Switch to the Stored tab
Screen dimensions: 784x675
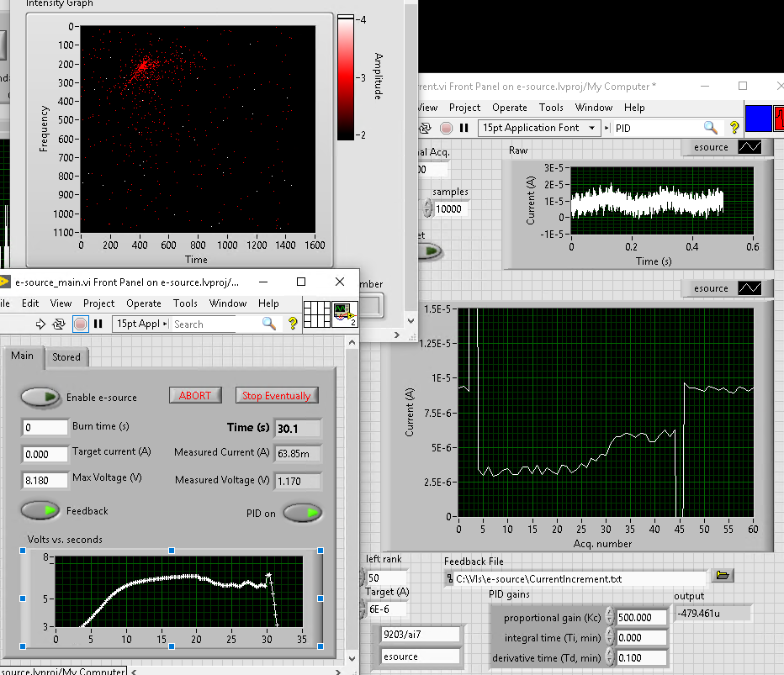tap(66, 357)
